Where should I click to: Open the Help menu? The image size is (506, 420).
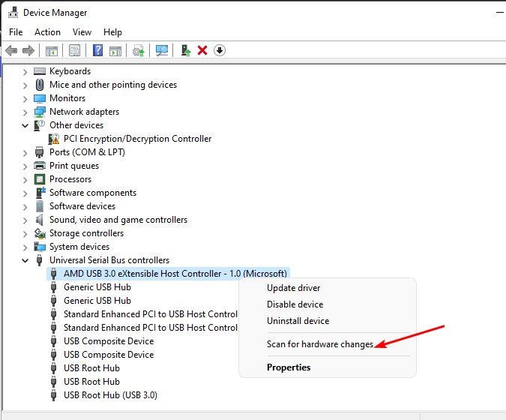click(x=112, y=32)
